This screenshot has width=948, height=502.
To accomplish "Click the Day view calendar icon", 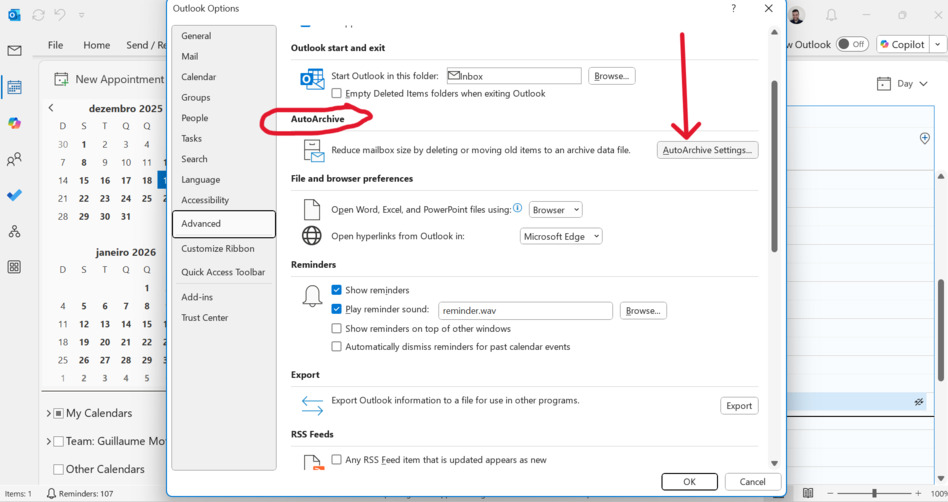I will pyautogui.click(x=884, y=83).
